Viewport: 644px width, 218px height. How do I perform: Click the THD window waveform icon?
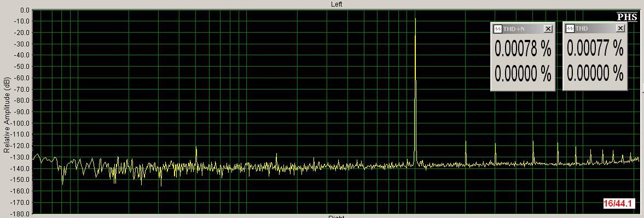pyautogui.click(x=570, y=28)
